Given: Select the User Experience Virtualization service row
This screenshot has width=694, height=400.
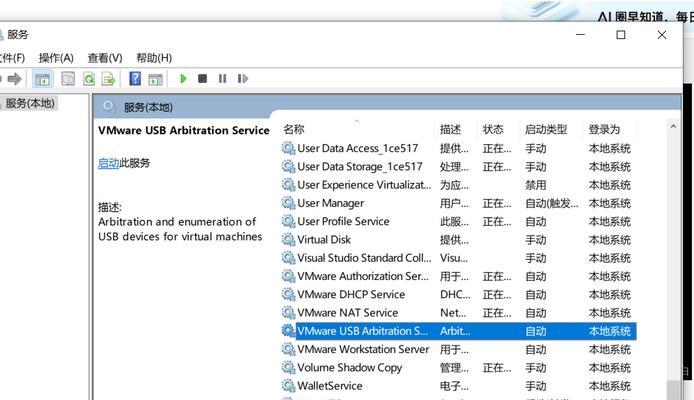Looking at the screenshot, I should coord(459,185).
